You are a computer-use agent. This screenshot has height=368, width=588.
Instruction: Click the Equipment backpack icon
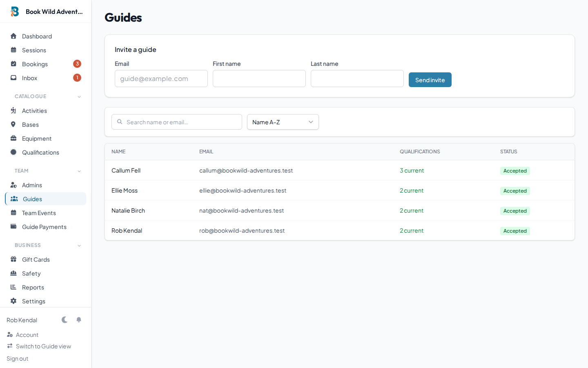[x=13, y=138]
